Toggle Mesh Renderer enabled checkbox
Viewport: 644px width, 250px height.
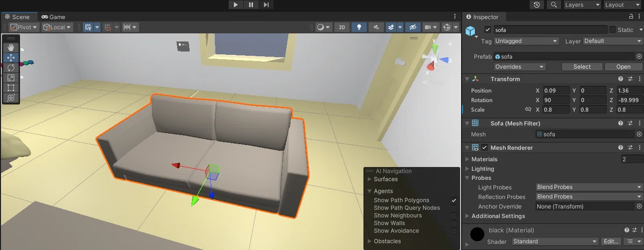(x=485, y=148)
